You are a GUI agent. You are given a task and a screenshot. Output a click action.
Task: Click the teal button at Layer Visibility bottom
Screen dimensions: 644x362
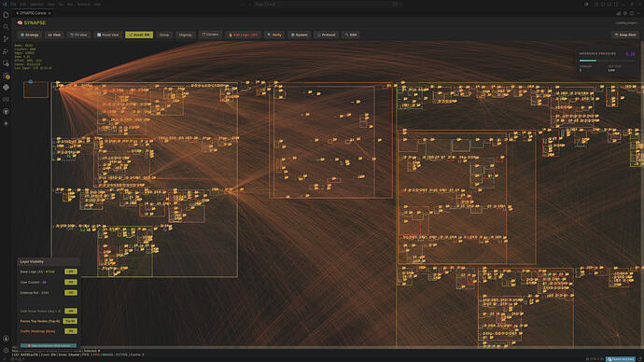click(49, 345)
